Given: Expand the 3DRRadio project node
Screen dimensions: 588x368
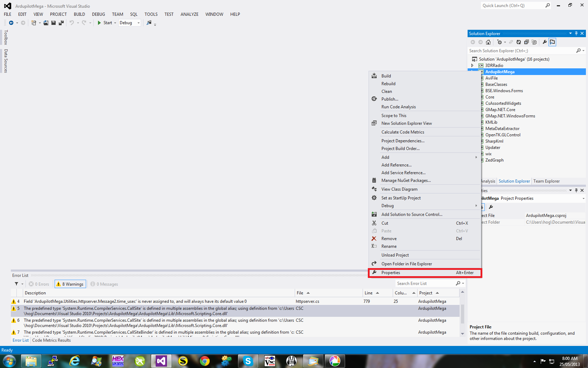Looking at the screenshot, I should 472,66.
